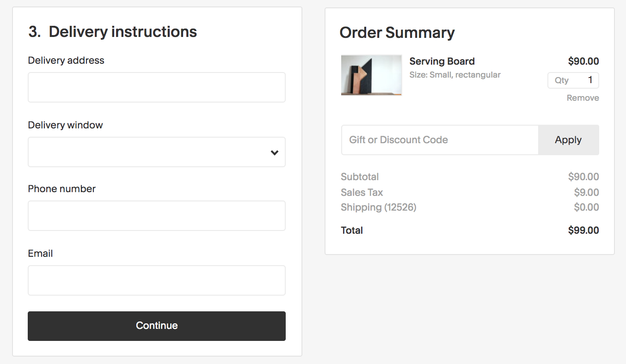
Task: Click the Delivery window label
Action: pyautogui.click(x=65, y=125)
